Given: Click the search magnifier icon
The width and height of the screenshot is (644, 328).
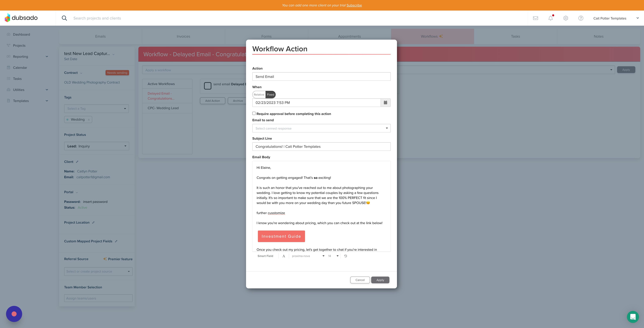Looking at the screenshot, I should pos(64,18).
